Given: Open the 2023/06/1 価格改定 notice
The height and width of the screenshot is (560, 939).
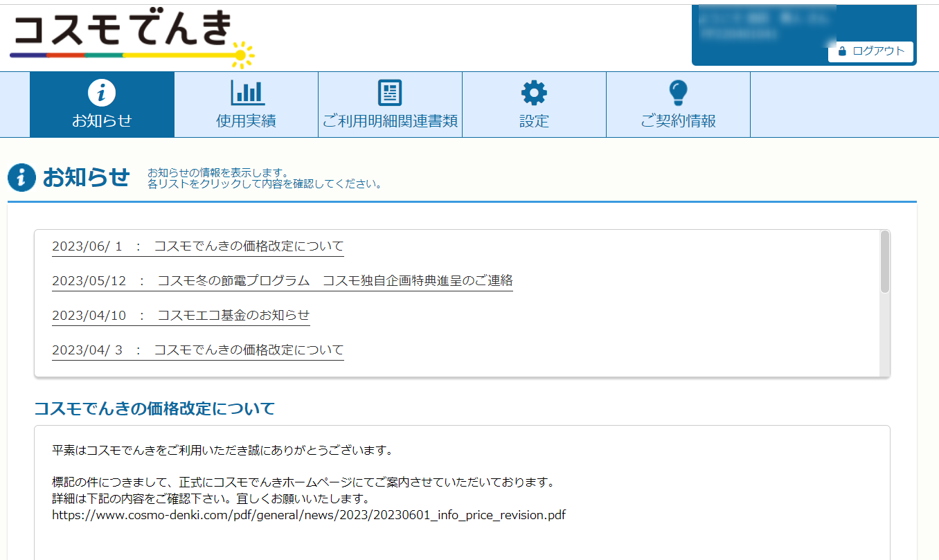Looking at the screenshot, I should coord(198,246).
